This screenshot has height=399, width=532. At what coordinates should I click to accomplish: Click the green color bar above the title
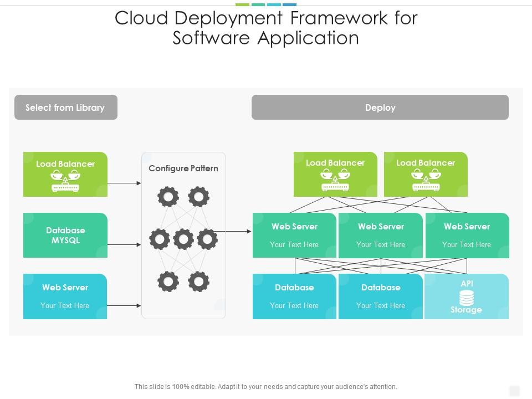pyautogui.click(x=242, y=4)
